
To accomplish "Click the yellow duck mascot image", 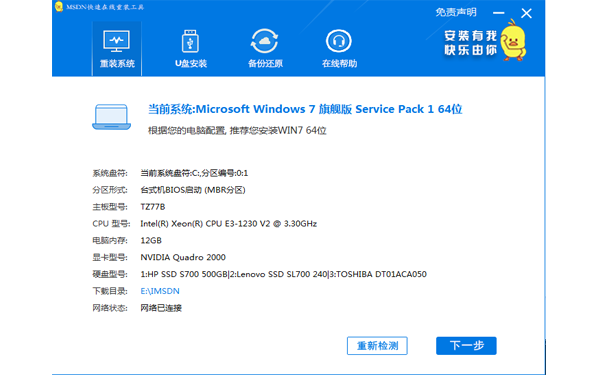I will point(513,40).
